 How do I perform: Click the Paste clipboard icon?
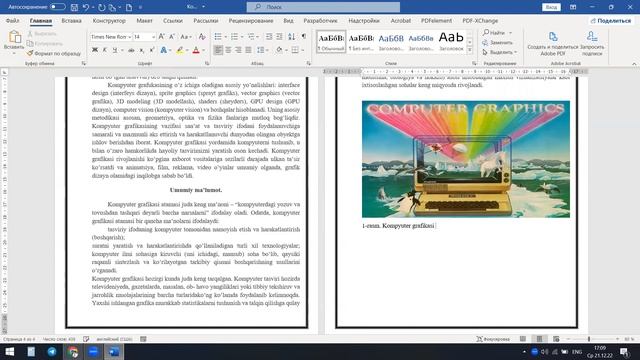14,37
